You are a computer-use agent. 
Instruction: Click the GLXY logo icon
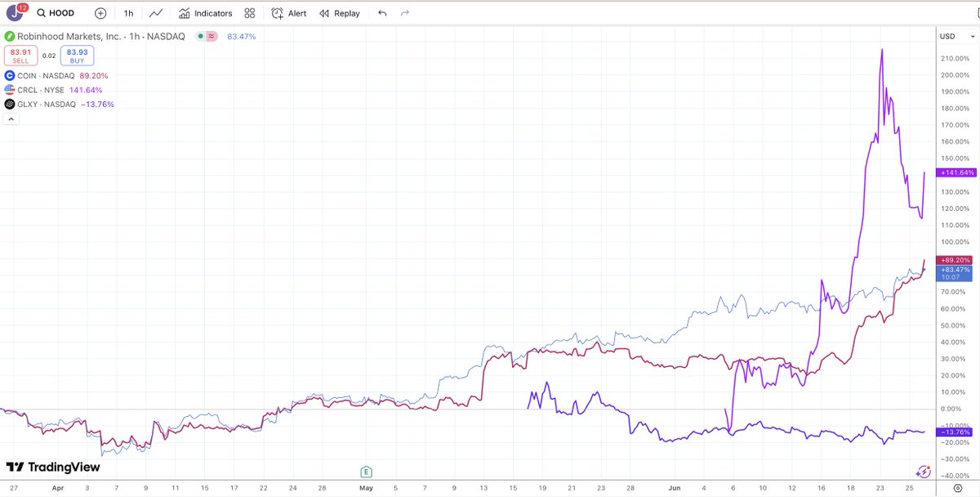point(9,105)
